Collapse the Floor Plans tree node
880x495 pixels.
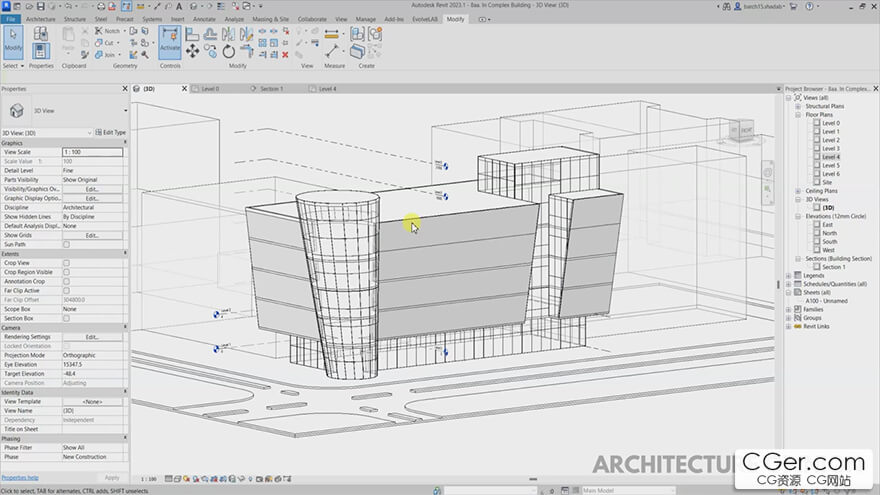(798, 114)
